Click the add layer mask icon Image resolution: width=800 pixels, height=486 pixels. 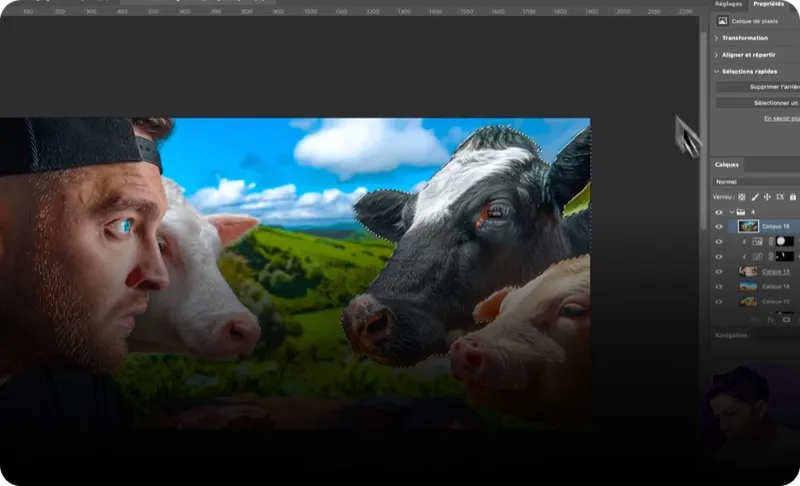[786, 319]
